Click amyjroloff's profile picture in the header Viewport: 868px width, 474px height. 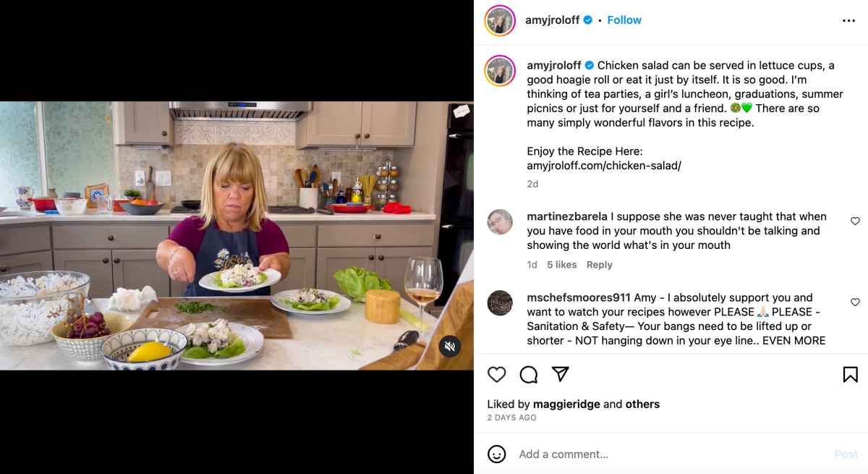click(500, 20)
